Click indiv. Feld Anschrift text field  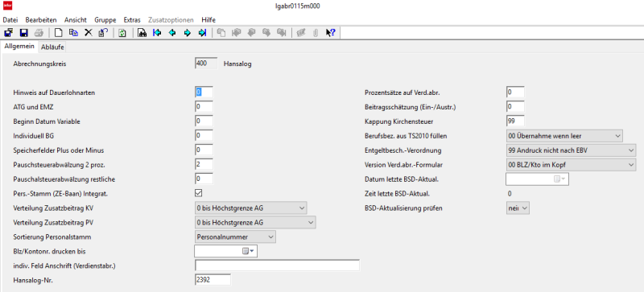point(277,265)
